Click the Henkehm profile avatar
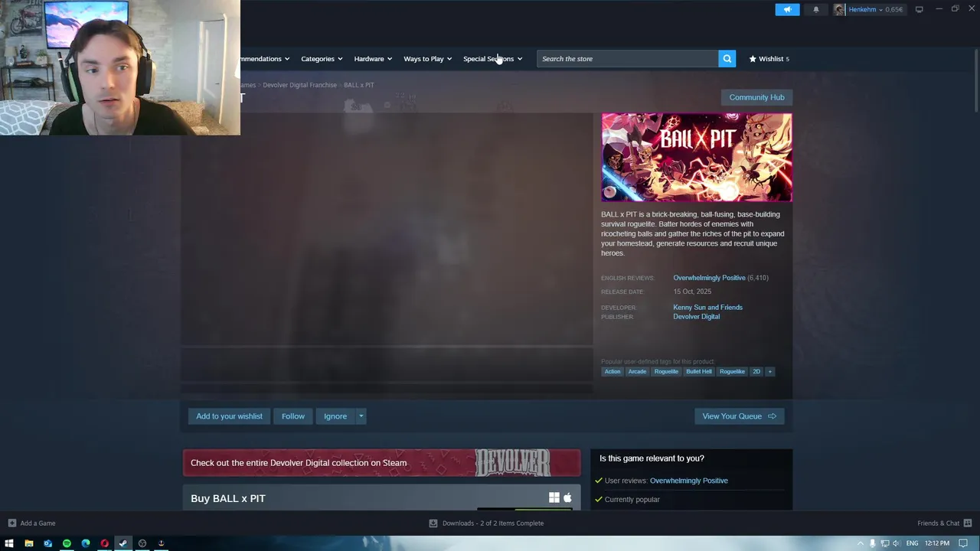 tap(840, 9)
